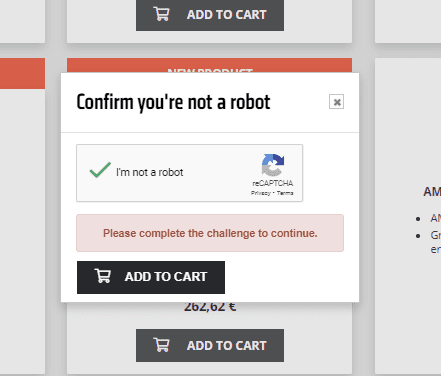Screen dimensions: 441x376
Task: Click the cart icon in top button
Action: (x=162, y=14)
